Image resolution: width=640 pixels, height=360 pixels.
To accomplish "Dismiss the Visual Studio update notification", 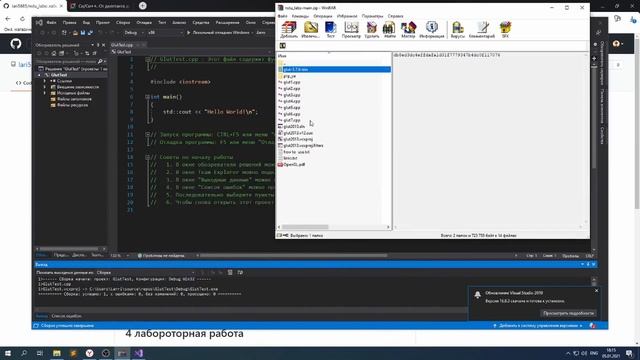I will (x=596, y=291).
